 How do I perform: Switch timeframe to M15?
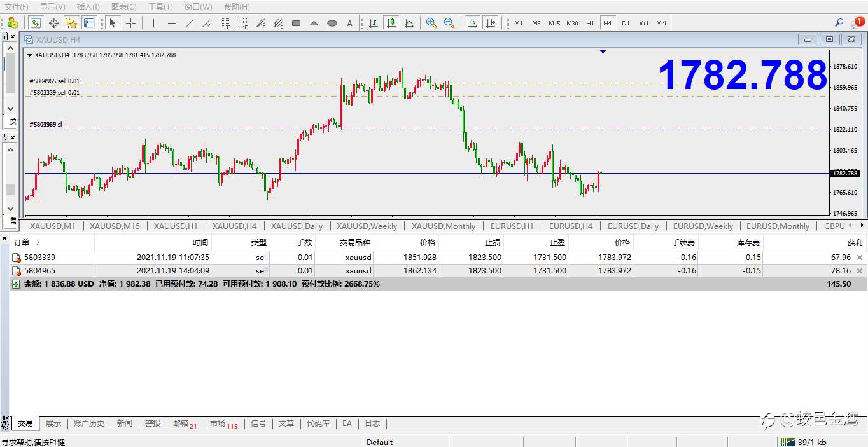pyautogui.click(x=554, y=23)
